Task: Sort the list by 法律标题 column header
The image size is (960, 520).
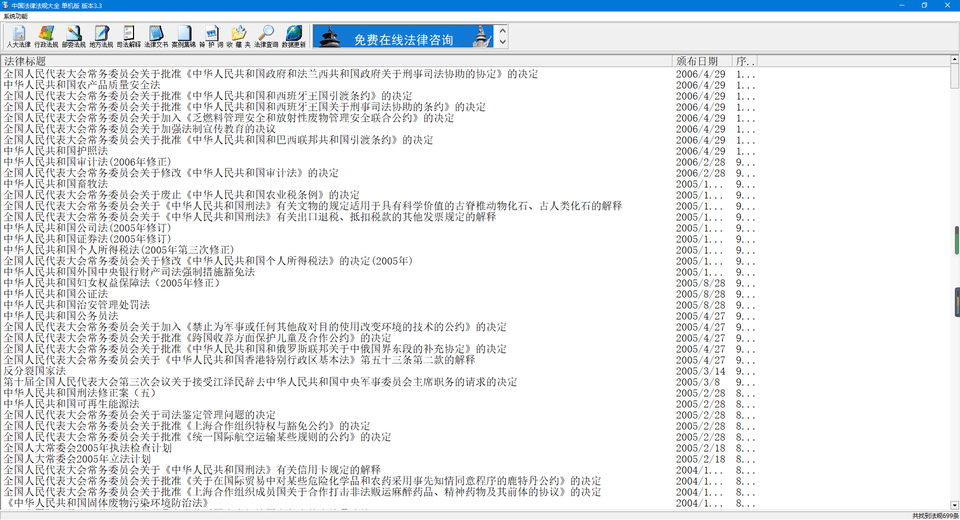Action: tap(336, 61)
